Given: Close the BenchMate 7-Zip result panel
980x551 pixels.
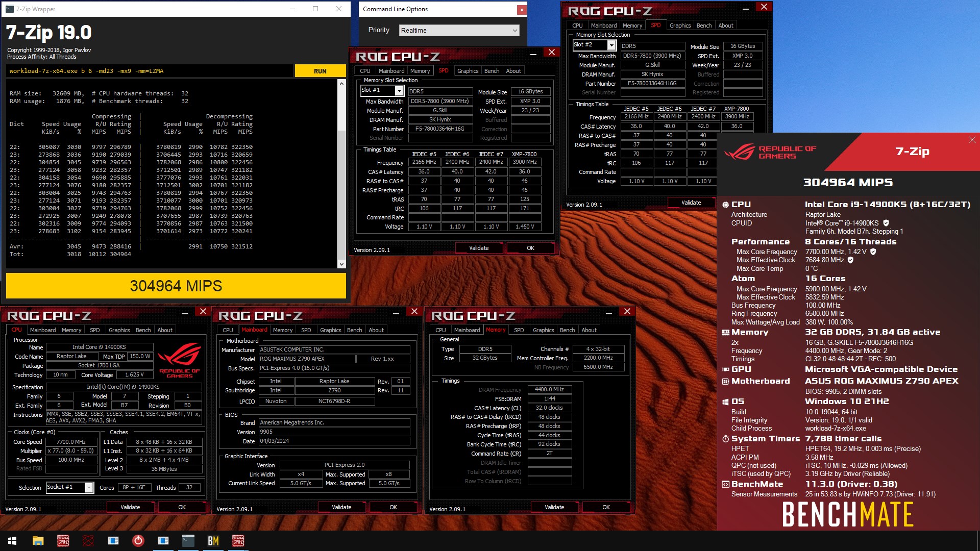Looking at the screenshot, I should click(972, 140).
